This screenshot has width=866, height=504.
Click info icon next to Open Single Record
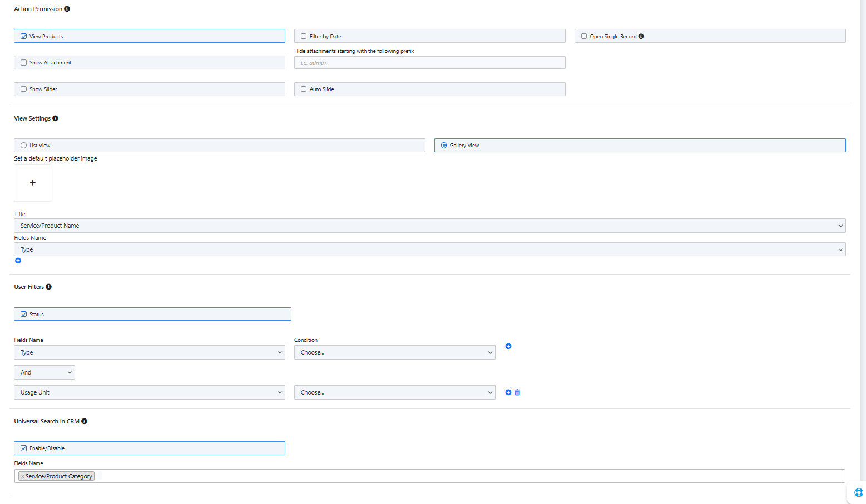point(641,36)
